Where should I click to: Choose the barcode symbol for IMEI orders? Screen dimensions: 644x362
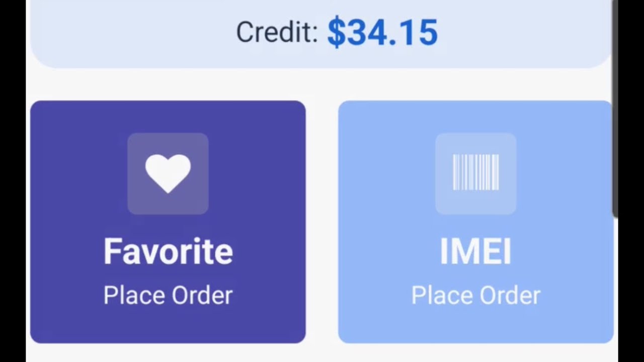coord(475,172)
